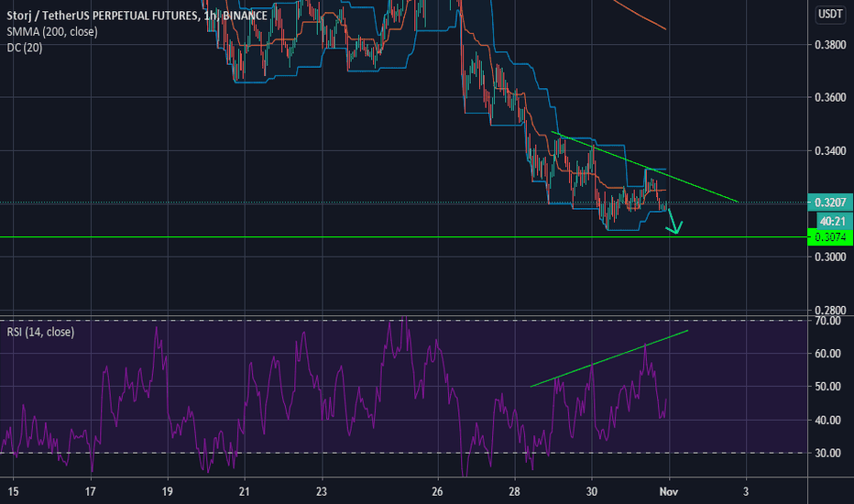The image size is (854, 504).
Task: Click the countdown timer 40:21
Action: pyautogui.click(x=832, y=221)
